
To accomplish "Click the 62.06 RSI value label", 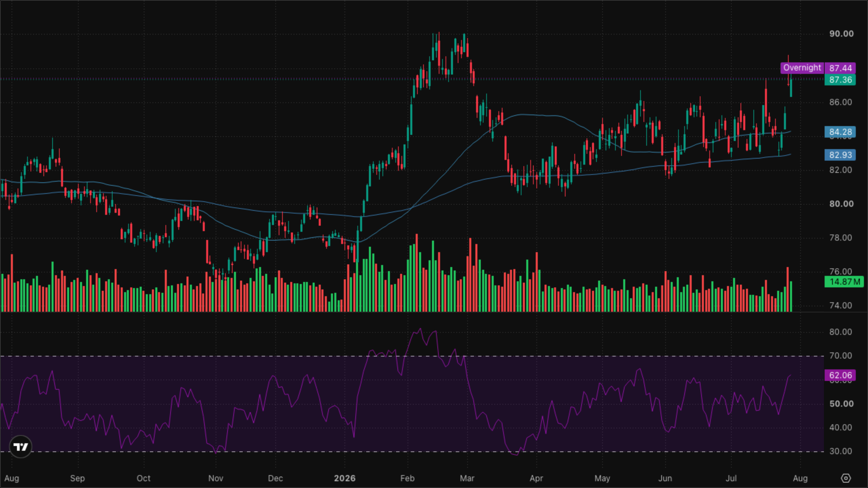I will tap(840, 375).
